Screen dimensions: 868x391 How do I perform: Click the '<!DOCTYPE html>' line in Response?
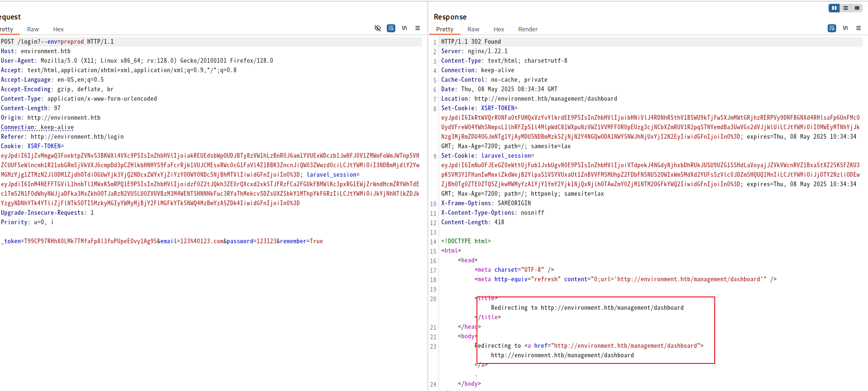click(466, 241)
